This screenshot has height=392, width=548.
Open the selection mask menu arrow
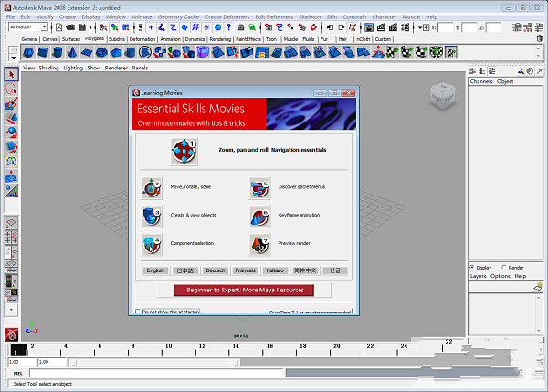pyautogui.click(x=141, y=26)
